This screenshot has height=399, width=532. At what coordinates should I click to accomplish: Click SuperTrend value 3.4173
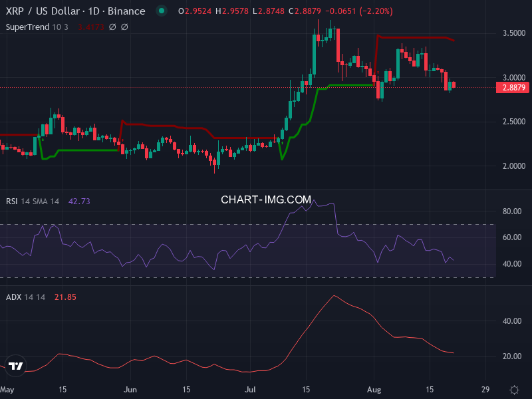point(91,27)
